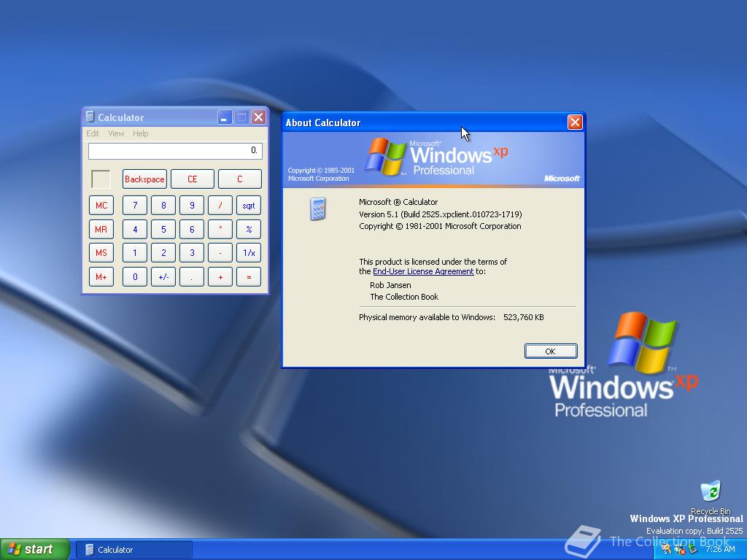Screen dimensions: 747x560
Task: Open the Help menu in Calculator
Action: click(x=141, y=133)
